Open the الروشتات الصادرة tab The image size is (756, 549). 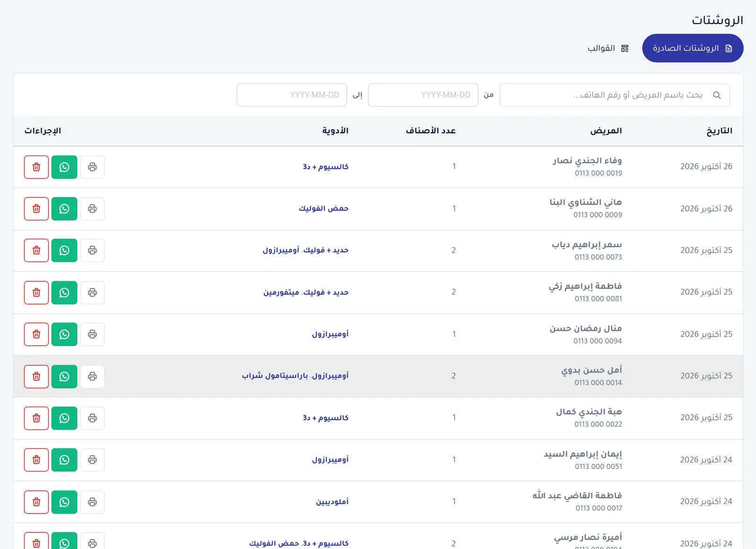click(x=693, y=48)
